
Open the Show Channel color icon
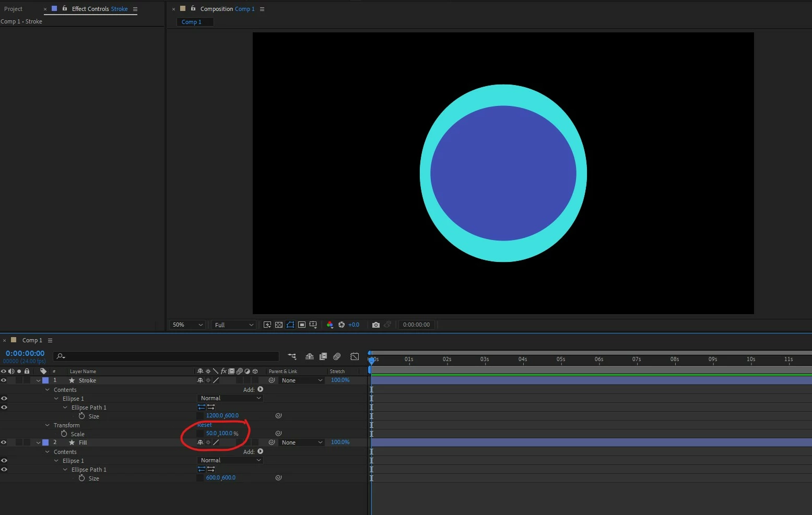tap(329, 325)
